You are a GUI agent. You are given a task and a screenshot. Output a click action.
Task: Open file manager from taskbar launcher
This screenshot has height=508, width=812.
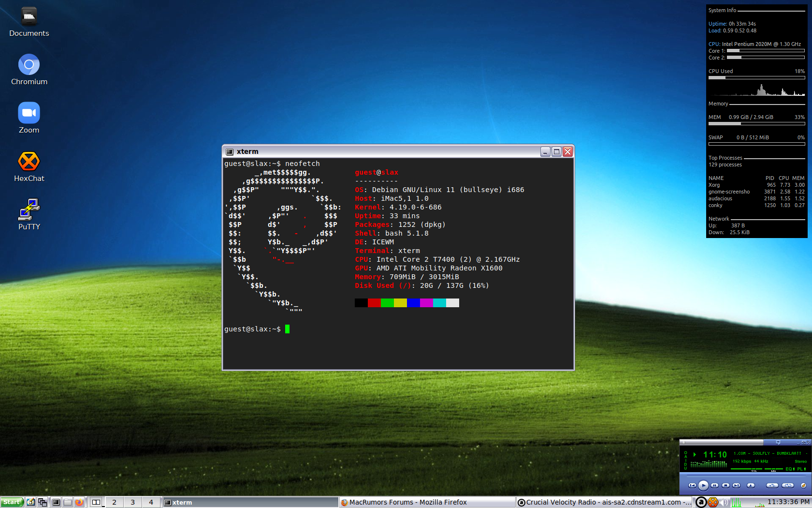point(67,502)
